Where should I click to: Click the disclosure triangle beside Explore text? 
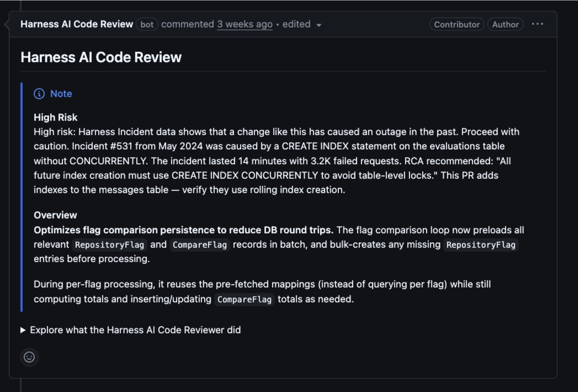(23, 330)
